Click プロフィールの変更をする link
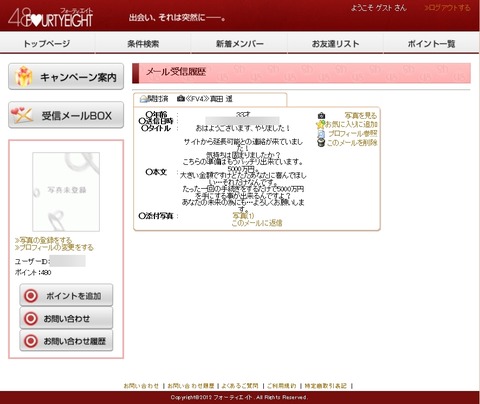Image resolution: width=480 pixels, height=404 pixels. point(54,247)
